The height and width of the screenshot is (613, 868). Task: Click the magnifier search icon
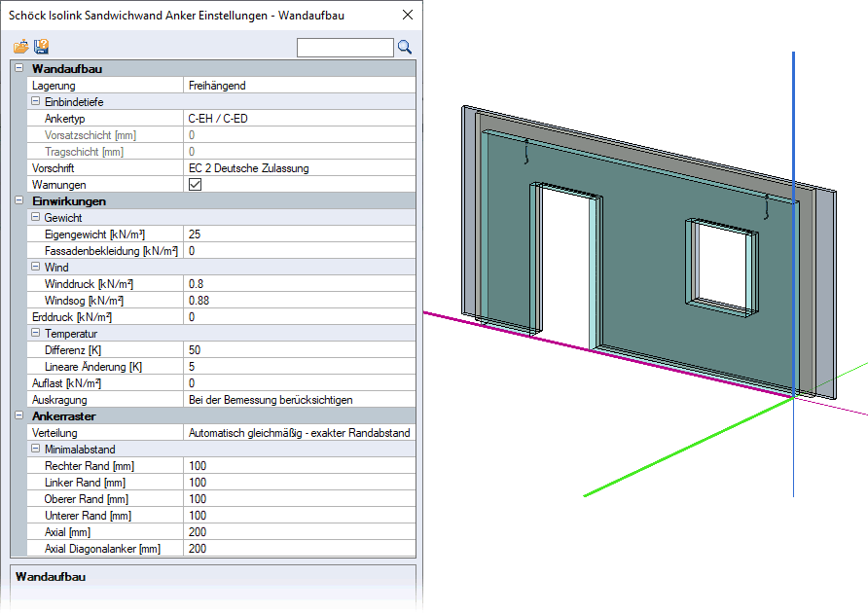pos(405,47)
